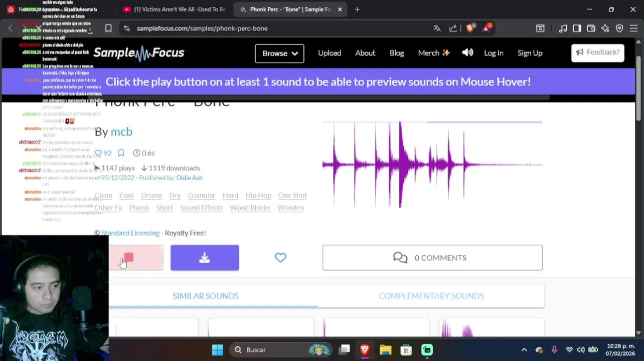
Task: Click the translate page icon in address bar
Action: coord(437,29)
